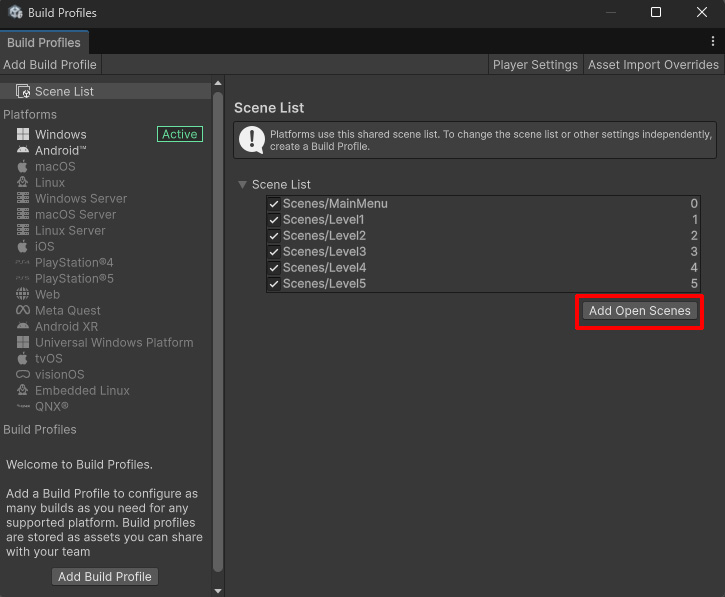Click the Build Profiles section header in sidebar

40,430
